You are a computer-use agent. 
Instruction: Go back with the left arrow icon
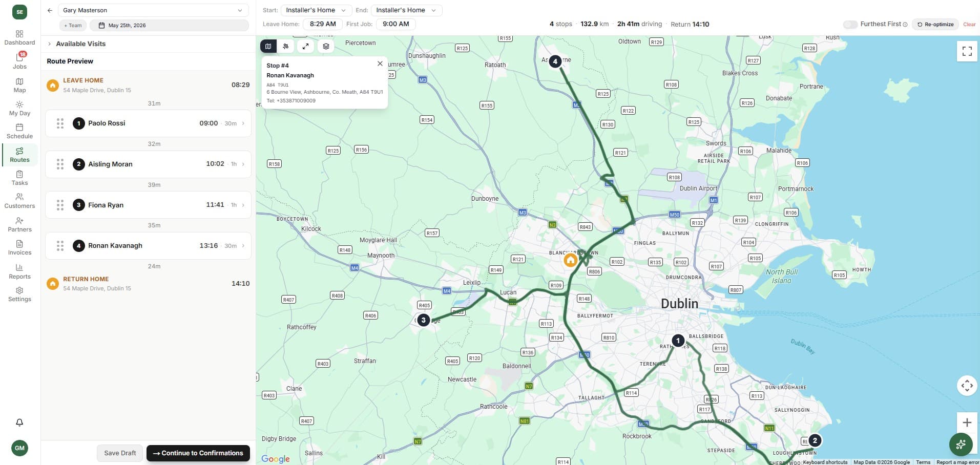(x=50, y=10)
